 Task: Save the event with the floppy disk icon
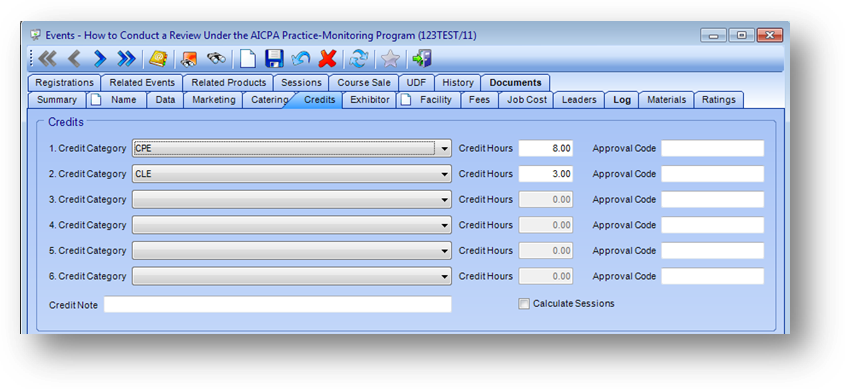[x=275, y=59]
